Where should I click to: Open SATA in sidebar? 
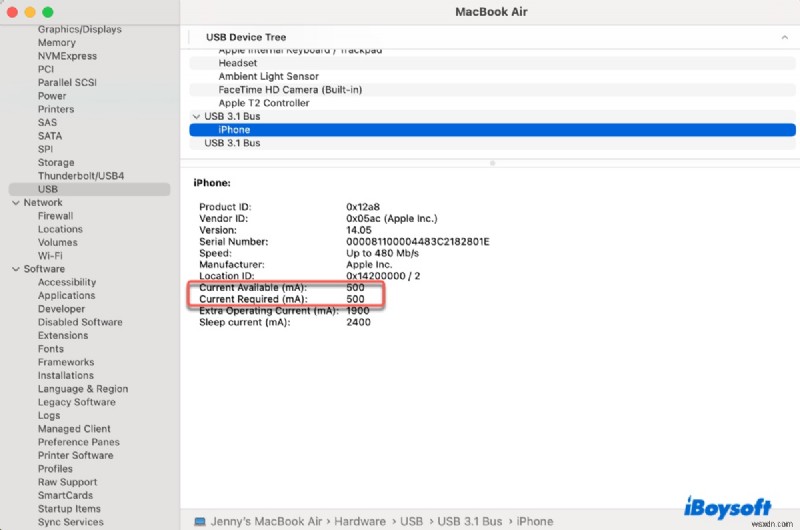click(x=50, y=136)
